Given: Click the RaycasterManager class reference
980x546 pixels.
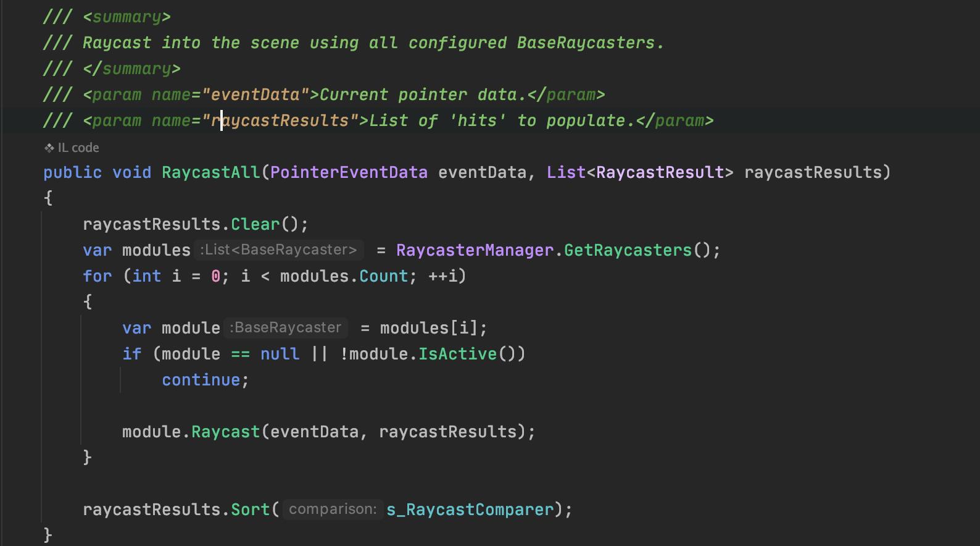Looking at the screenshot, I should click(475, 250).
